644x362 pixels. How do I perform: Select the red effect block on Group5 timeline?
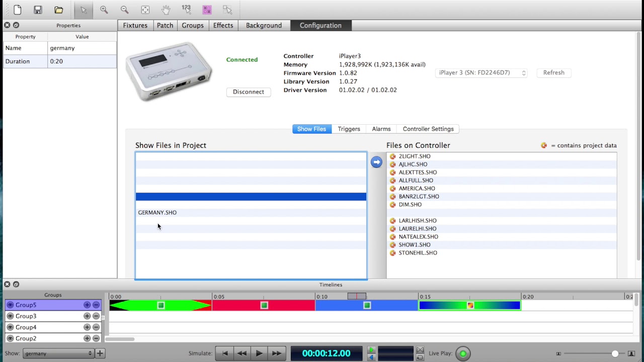(x=264, y=305)
